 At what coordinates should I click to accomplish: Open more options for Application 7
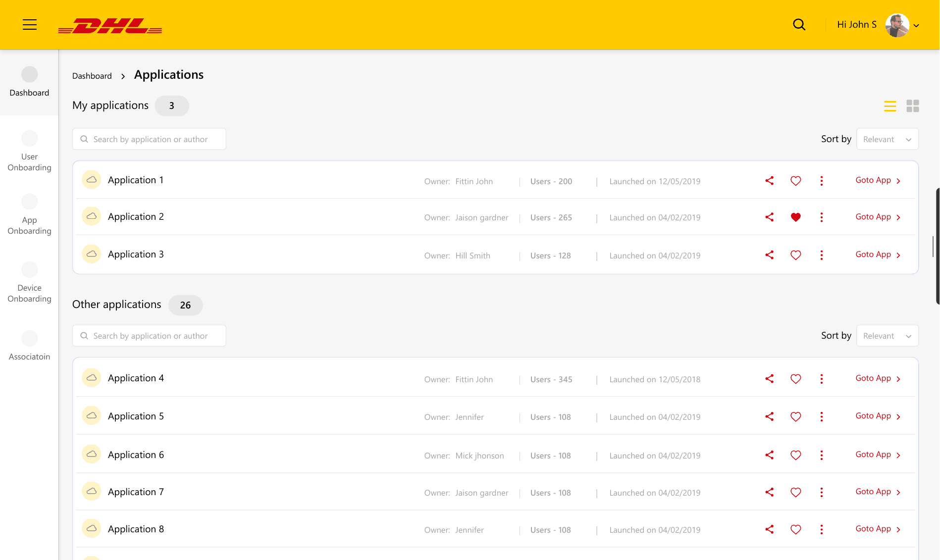point(821,492)
